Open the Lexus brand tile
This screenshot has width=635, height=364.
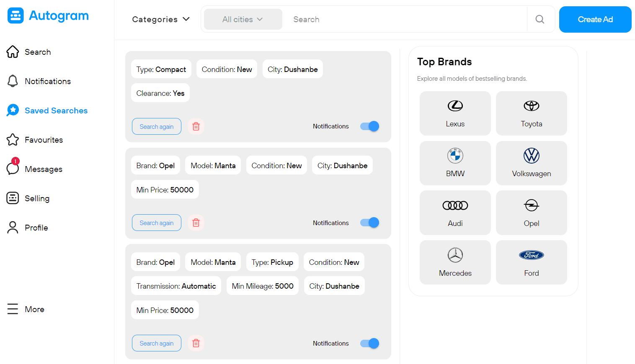[x=455, y=113]
